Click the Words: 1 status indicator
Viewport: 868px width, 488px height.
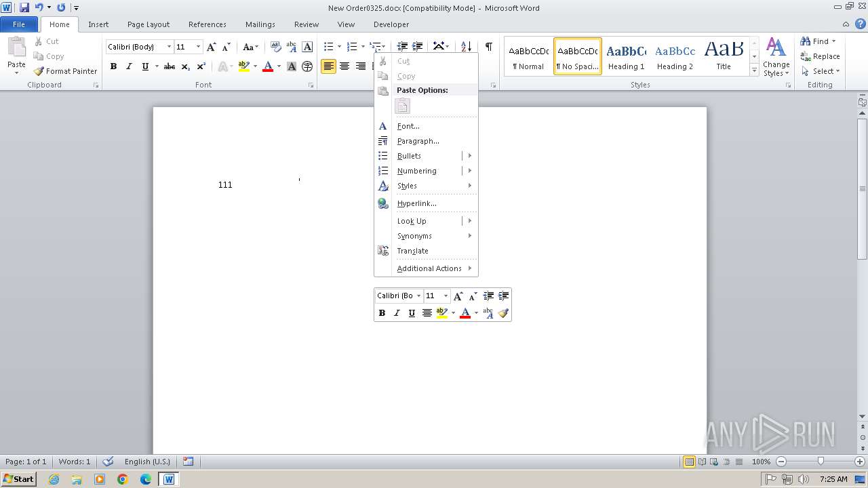coord(74,462)
